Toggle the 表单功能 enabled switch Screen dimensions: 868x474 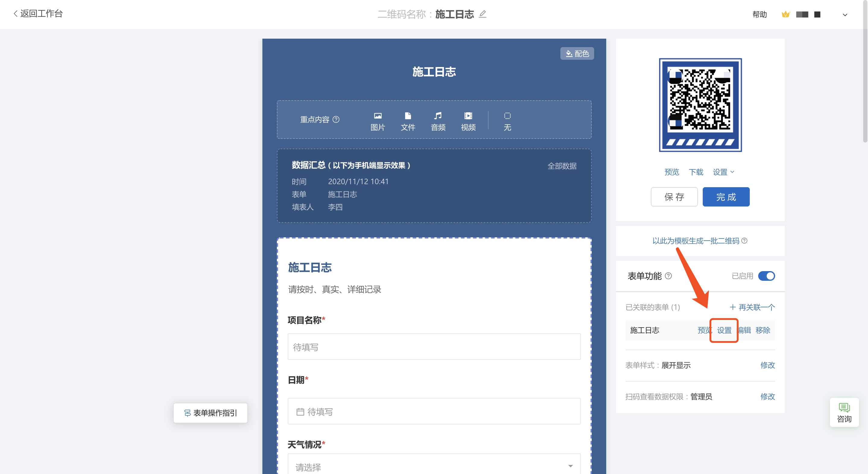[x=766, y=276]
